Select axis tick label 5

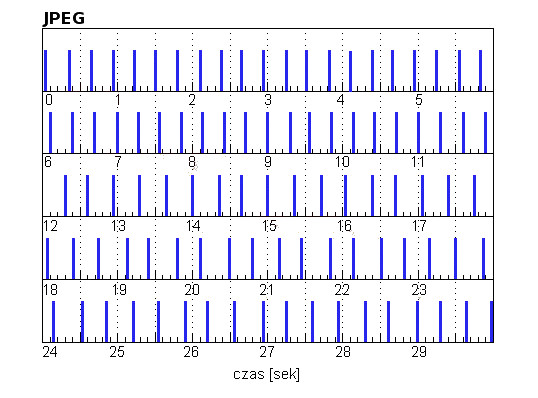tap(419, 100)
